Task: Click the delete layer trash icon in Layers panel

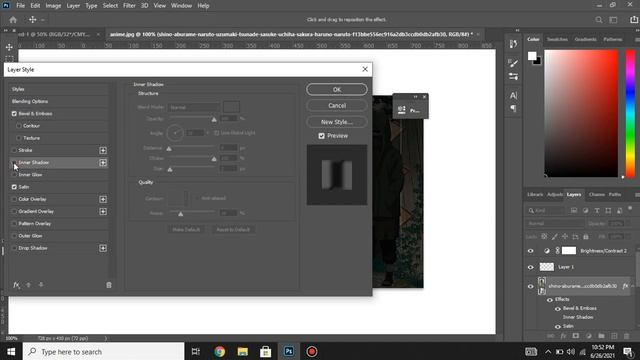Action: (627, 336)
